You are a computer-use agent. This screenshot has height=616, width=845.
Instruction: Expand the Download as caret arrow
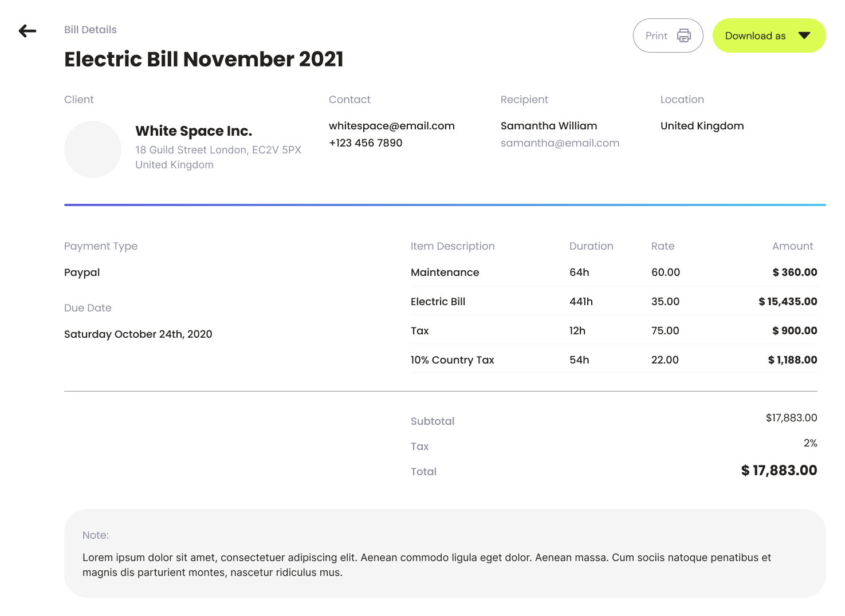coord(804,35)
